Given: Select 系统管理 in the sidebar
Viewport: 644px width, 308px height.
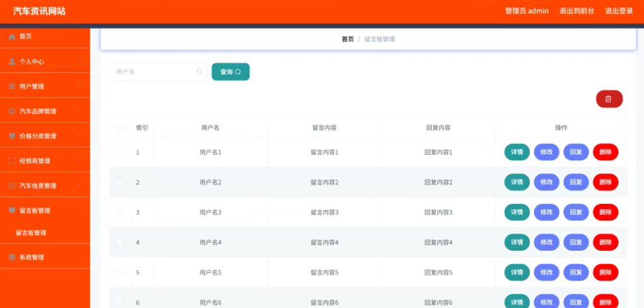Looking at the screenshot, I should coord(45,257).
